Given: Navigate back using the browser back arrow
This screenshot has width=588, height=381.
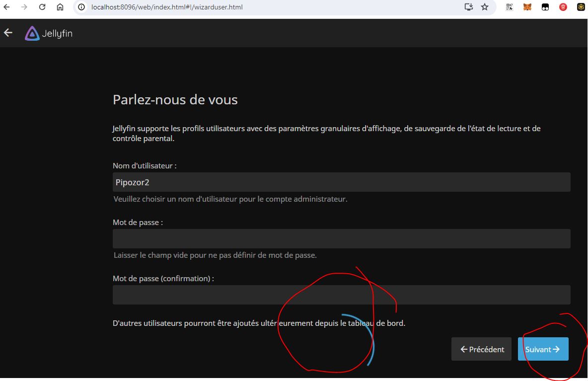Looking at the screenshot, I should (x=6, y=7).
